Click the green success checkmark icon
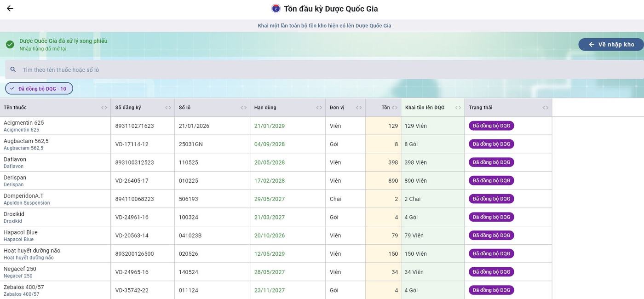The width and height of the screenshot is (644, 299). click(x=10, y=44)
